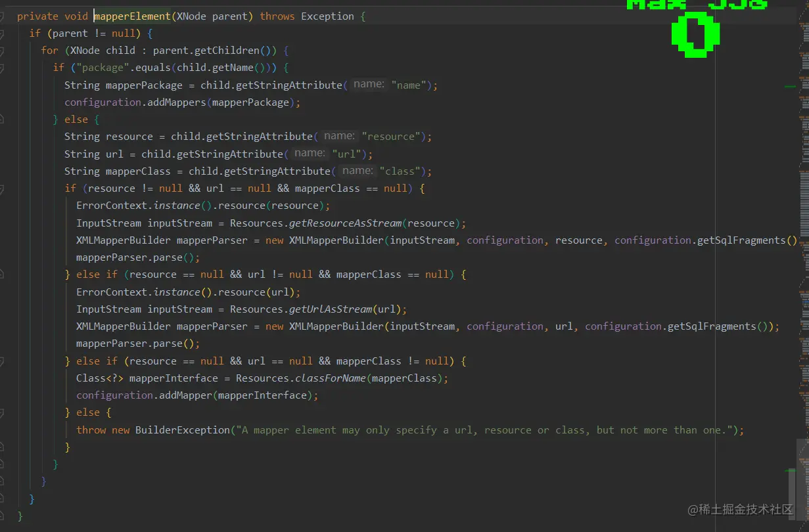This screenshot has width=809, height=532.
Task: Click the "mapperClass != null" condition
Action: click(x=392, y=361)
